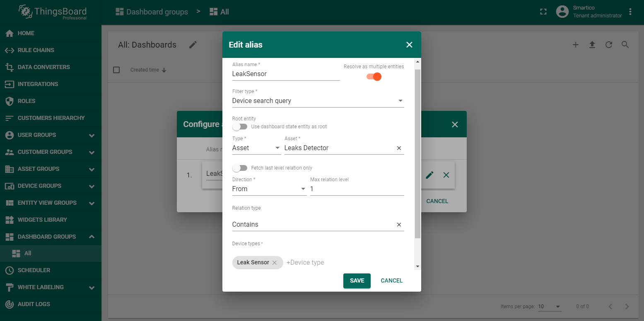644x321 pixels.
Task: Open the three-dot user menu
Action: point(630,12)
